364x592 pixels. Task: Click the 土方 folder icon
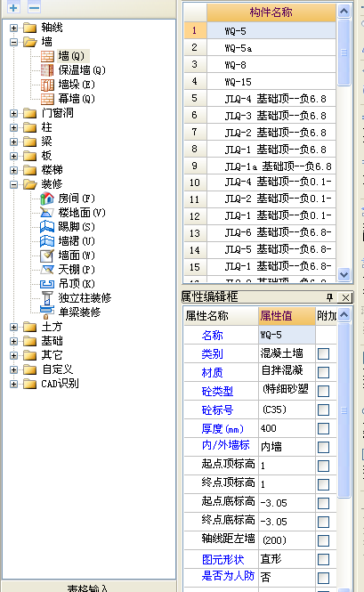coord(30,327)
